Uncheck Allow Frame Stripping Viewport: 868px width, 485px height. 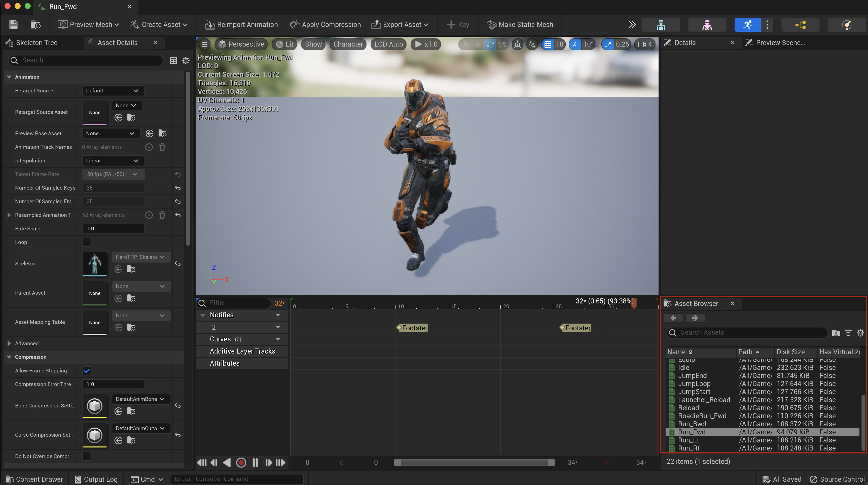point(87,371)
